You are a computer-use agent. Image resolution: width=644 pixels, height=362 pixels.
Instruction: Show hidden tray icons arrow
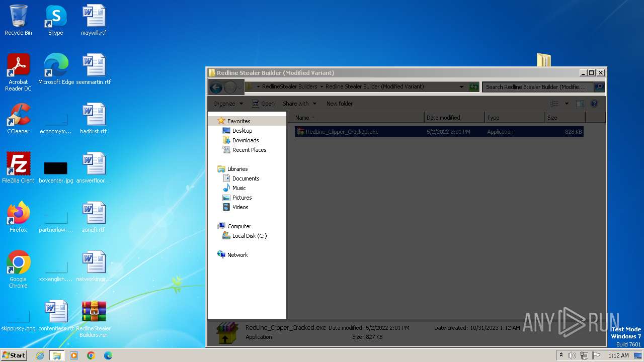(x=561, y=355)
